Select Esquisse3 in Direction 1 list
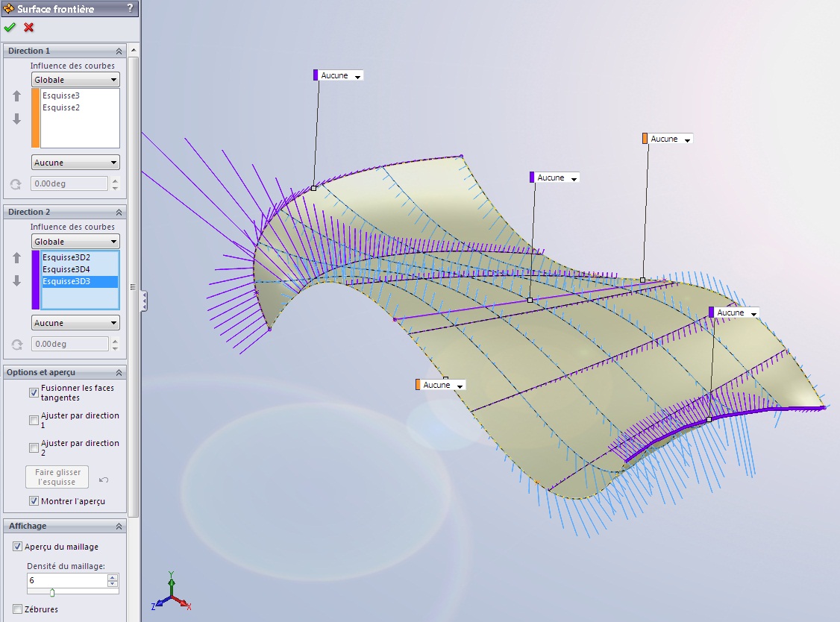The height and width of the screenshot is (622, 840). pyautogui.click(x=61, y=95)
